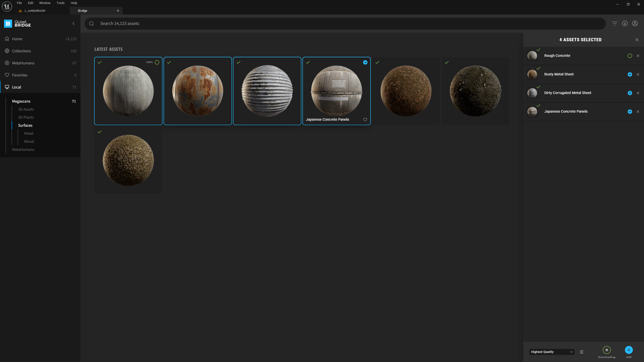
Task: Open Collections in the sidebar
Action: tap(21, 51)
